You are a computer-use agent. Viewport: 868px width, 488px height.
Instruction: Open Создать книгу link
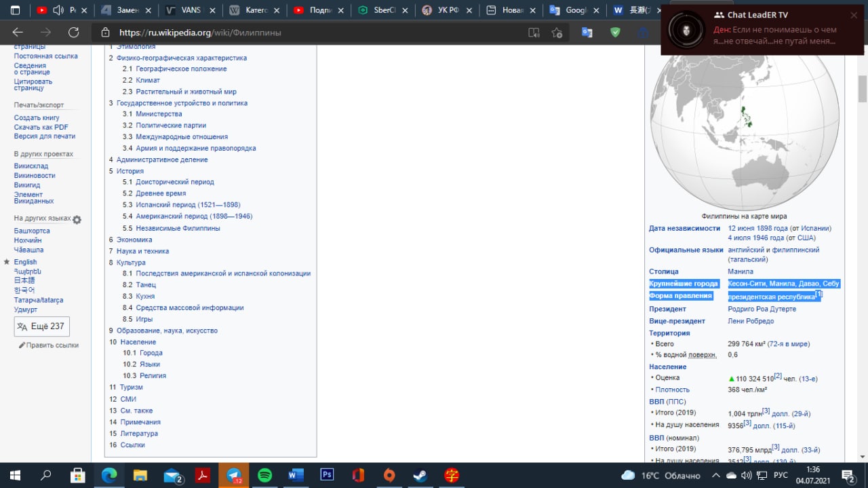(37, 117)
